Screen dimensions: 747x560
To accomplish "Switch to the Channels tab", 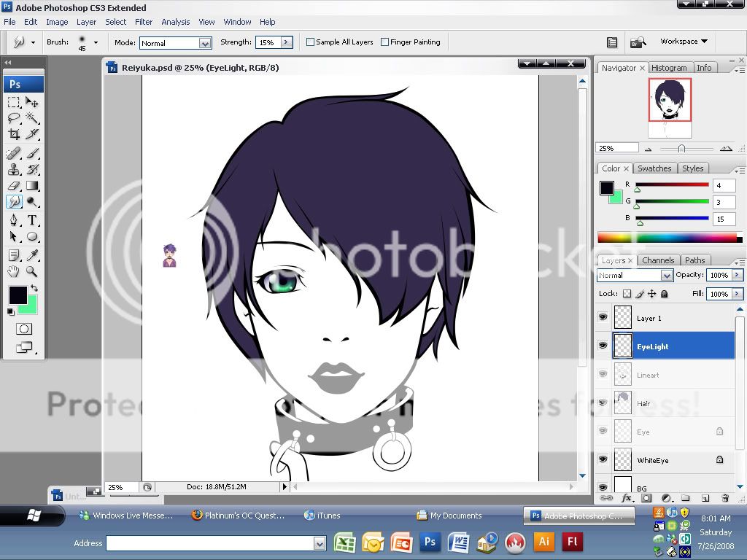I will pos(658,260).
